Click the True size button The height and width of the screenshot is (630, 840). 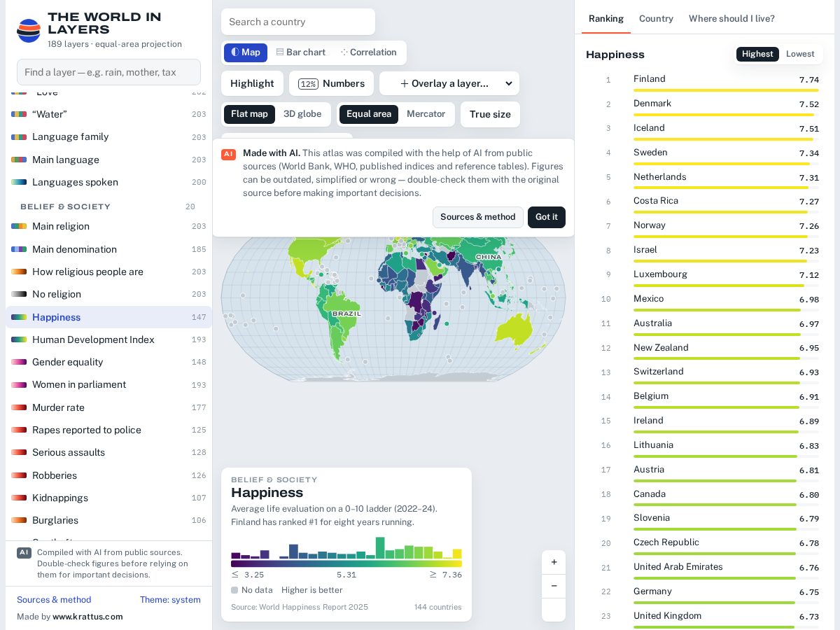(x=490, y=114)
